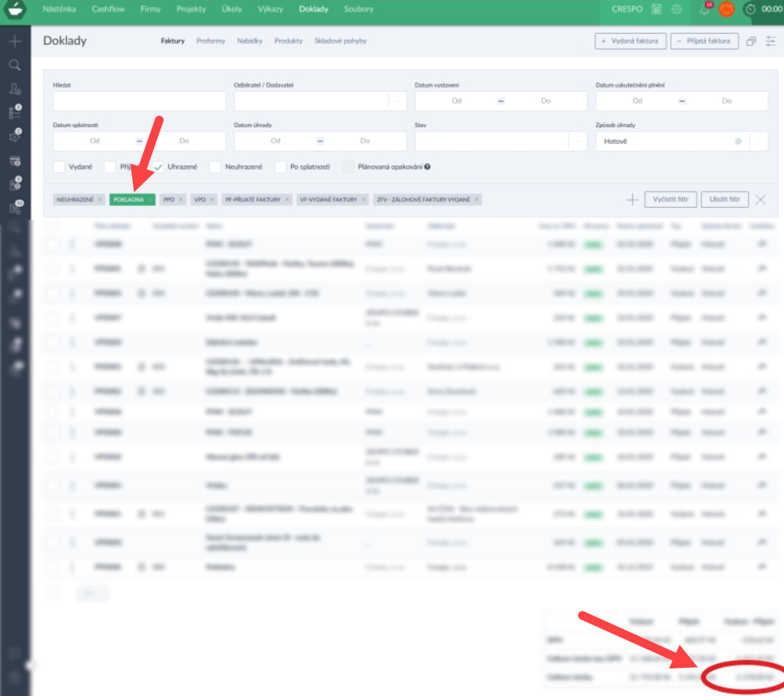The width and height of the screenshot is (784, 696).
Task: Click the Vydaná faktura button
Action: pos(631,41)
